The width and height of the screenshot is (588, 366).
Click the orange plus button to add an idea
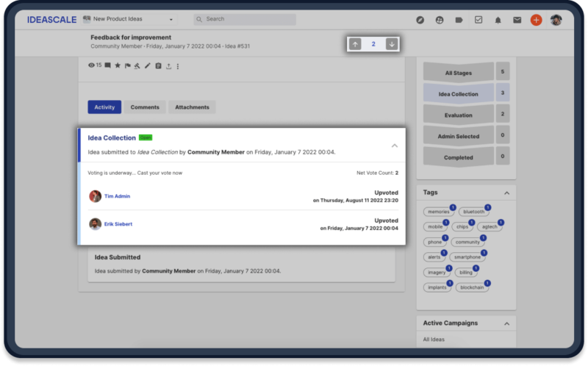click(x=536, y=20)
